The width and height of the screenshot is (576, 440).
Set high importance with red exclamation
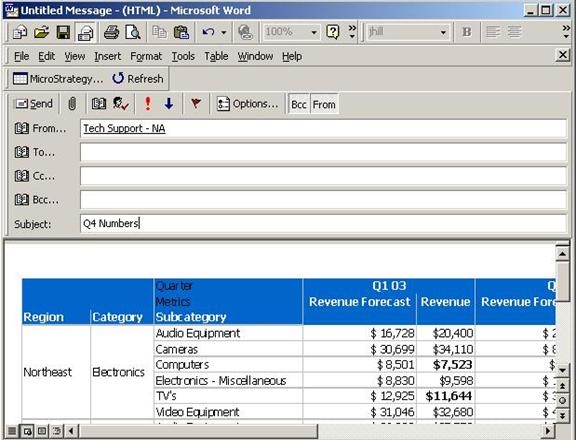point(148,104)
